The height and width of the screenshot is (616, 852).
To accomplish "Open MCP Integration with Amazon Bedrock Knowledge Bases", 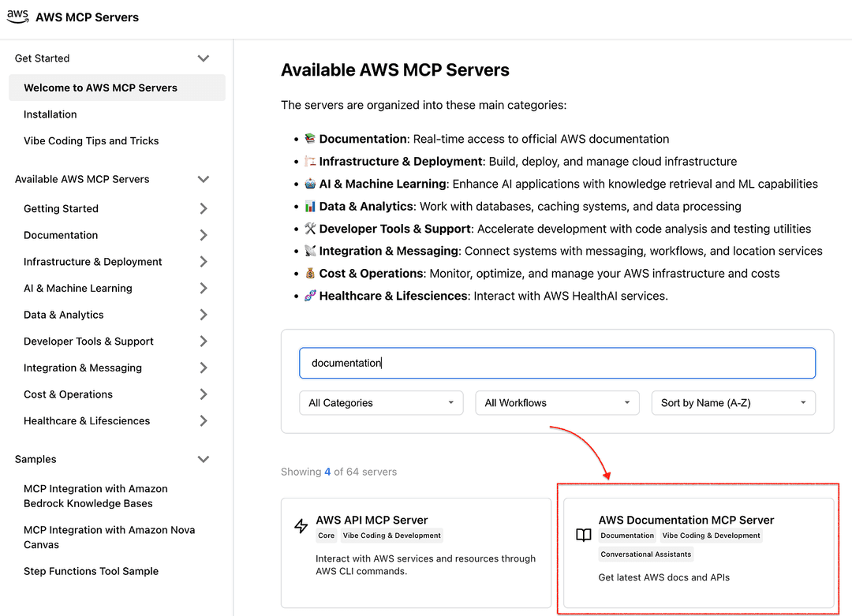I will tap(95, 496).
